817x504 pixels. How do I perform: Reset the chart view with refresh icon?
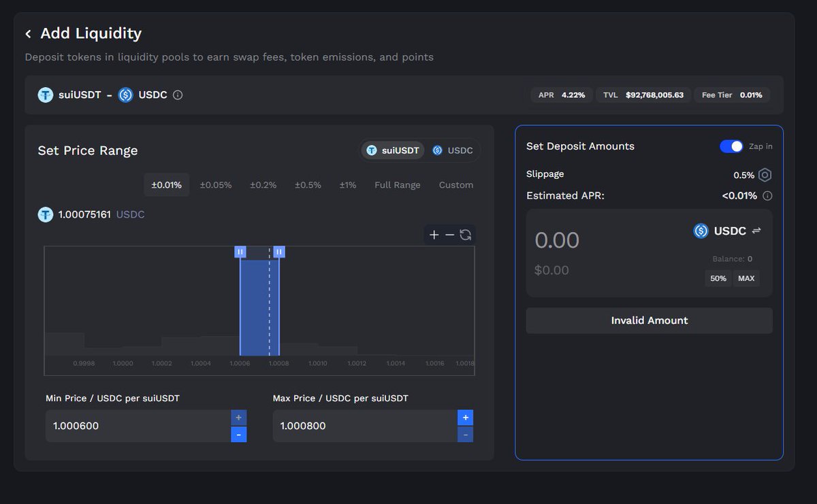[x=466, y=235]
